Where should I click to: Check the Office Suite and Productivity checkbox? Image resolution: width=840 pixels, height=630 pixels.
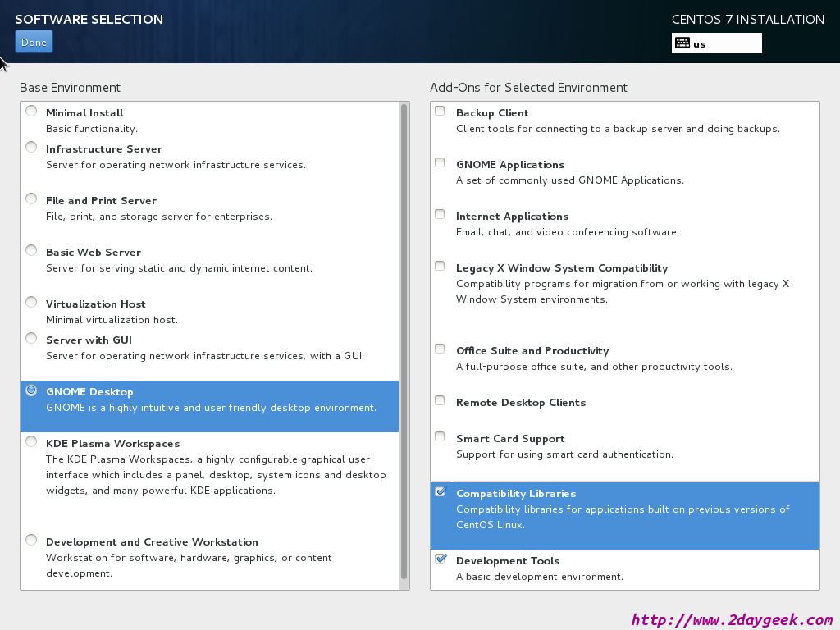440,349
